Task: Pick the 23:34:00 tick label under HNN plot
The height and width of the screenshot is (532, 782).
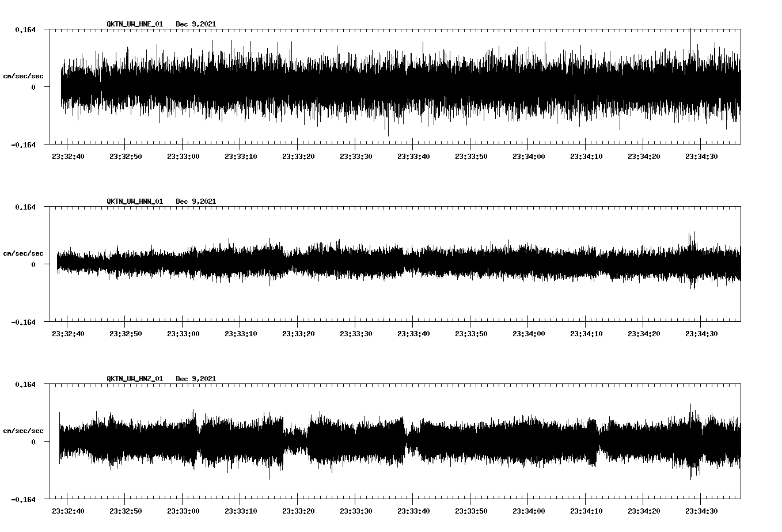Action: [529, 333]
